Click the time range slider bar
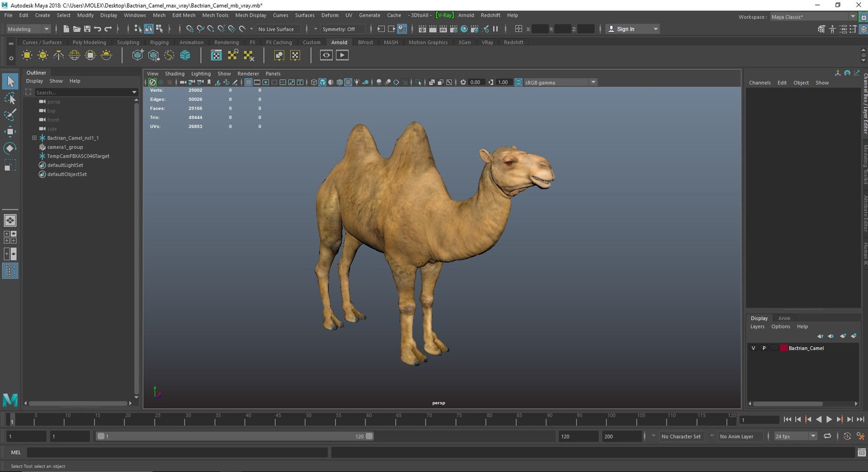The image size is (868, 472). 235,436
